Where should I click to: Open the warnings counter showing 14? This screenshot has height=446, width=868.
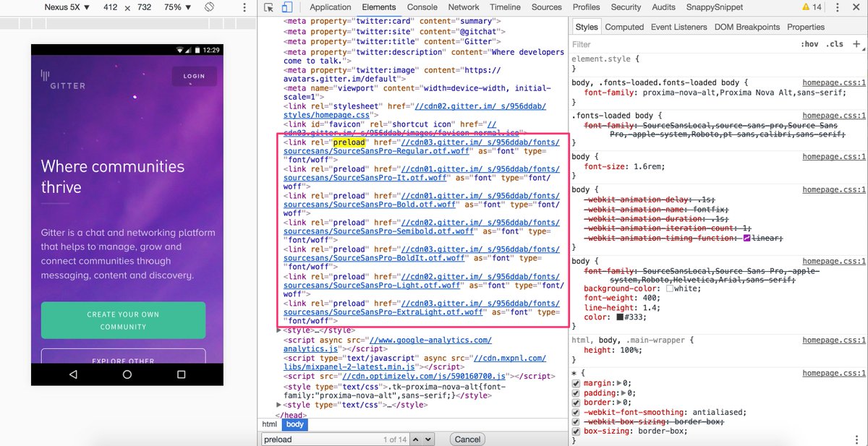pos(811,7)
